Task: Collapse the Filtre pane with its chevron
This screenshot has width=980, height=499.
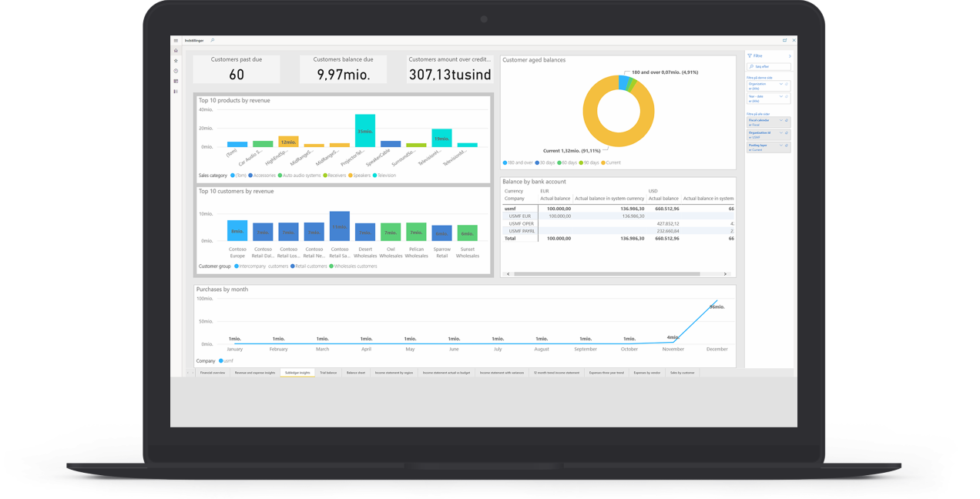Action: pyautogui.click(x=790, y=56)
